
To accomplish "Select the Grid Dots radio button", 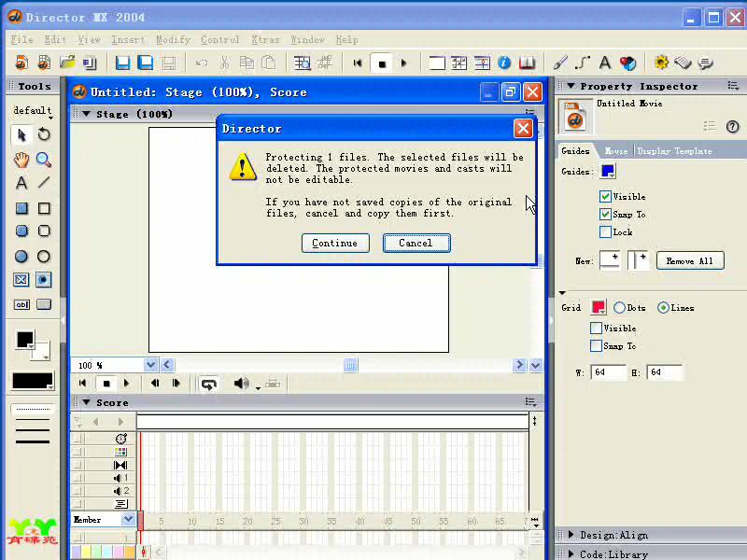I will pos(619,308).
